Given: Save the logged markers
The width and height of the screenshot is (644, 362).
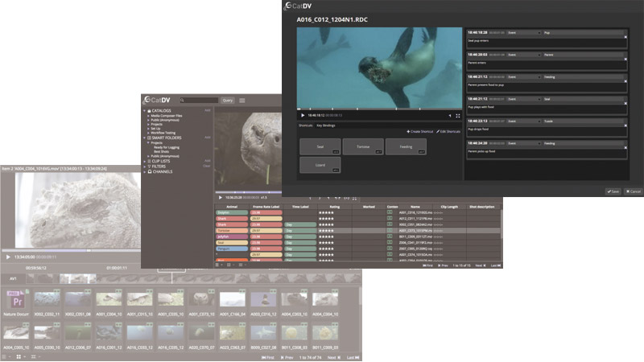Looking at the screenshot, I should tap(613, 191).
